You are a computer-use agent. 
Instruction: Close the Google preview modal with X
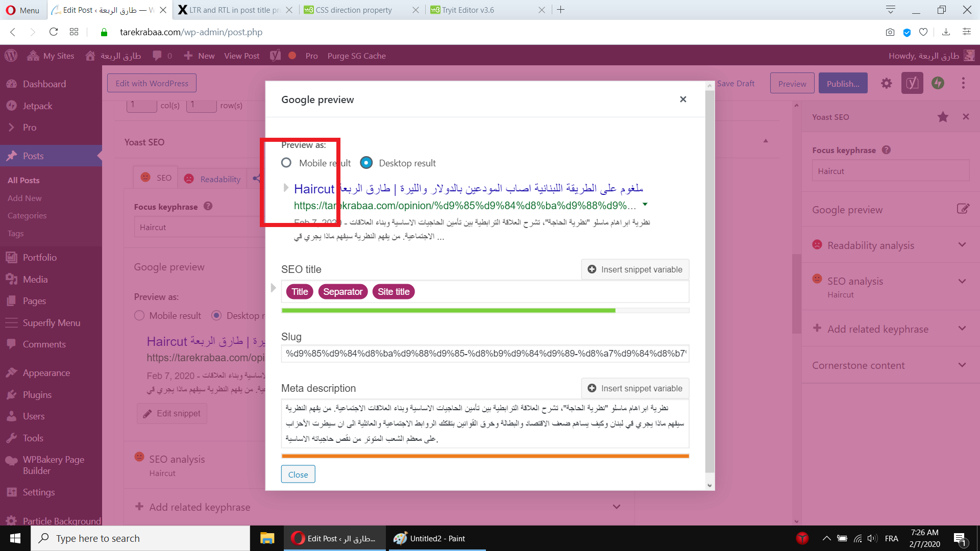[x=683, y=99]
